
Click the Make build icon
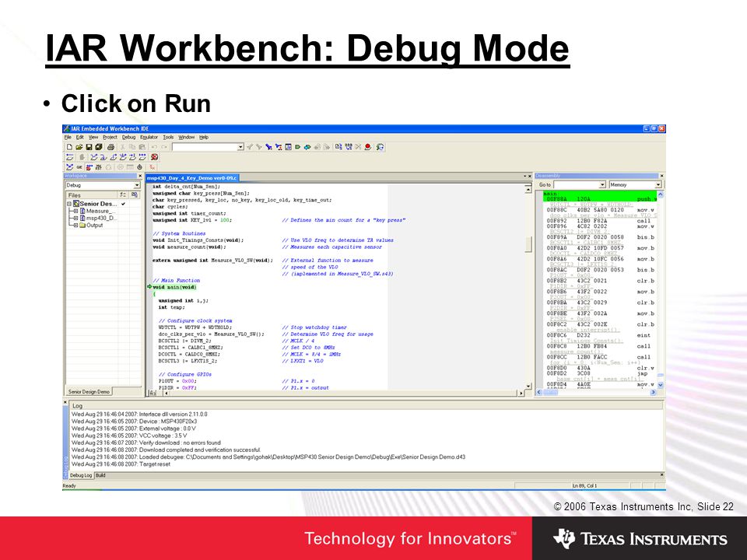(x=349, y=147)
